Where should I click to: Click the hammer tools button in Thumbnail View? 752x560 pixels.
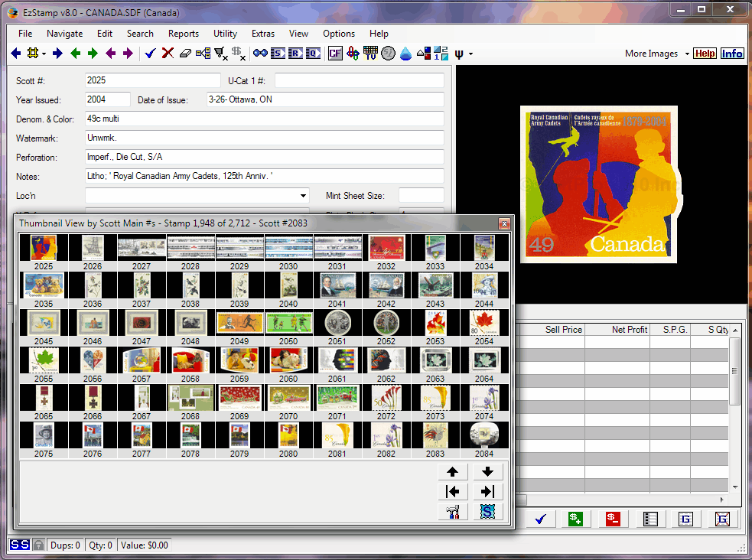pyautogui.click(x=452, y=512)
